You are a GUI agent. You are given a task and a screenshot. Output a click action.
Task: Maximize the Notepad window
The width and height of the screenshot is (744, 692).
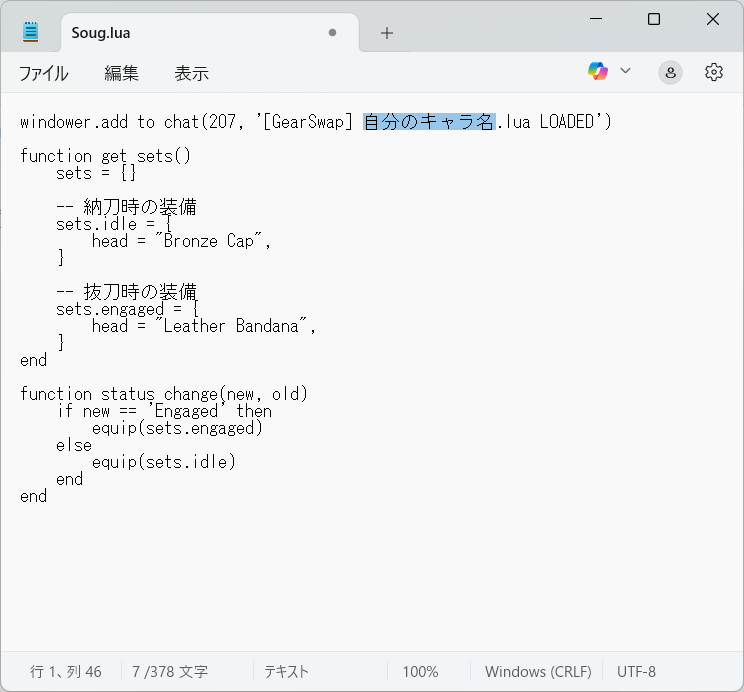coord(653,19)
